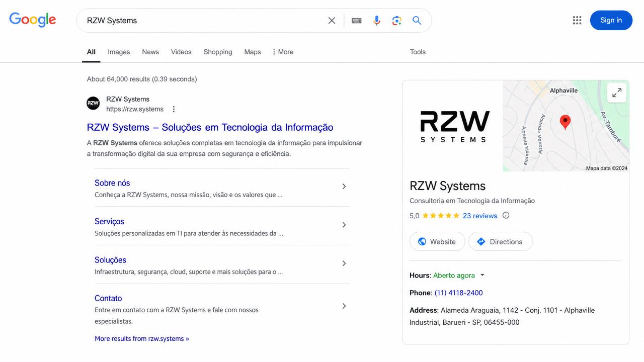Click the red map pin marker

click(x=565, y=122)
